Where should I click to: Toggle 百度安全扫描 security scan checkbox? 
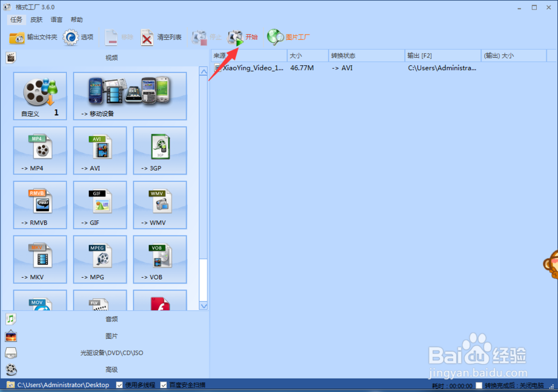[x=163, y=385]
